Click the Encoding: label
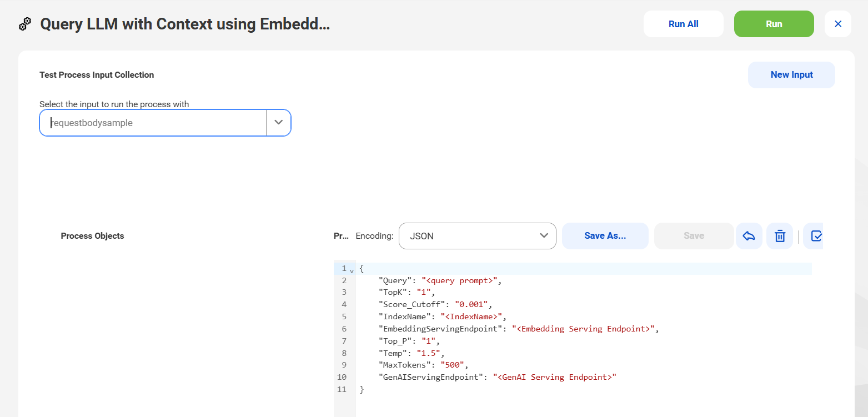868x417 pixels. point(374,236)
